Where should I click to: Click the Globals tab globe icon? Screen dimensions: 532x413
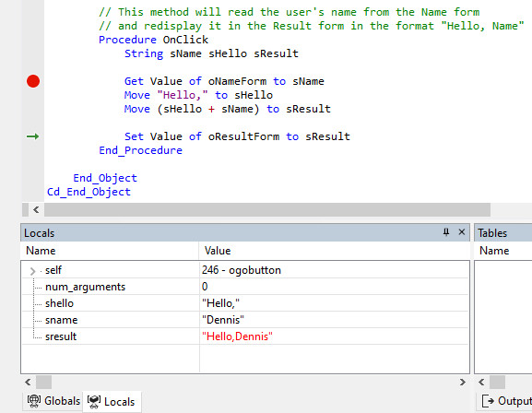pyautogui.click(x=34, y=401)
